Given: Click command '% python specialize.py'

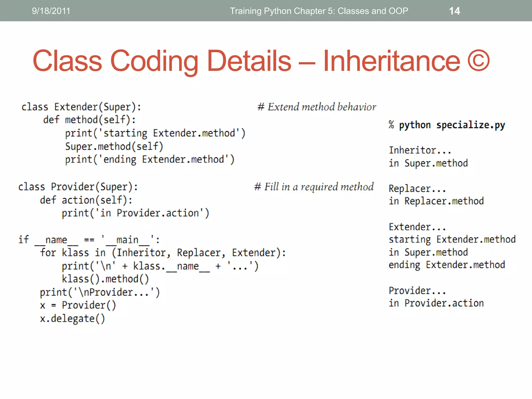Looking at the screenshot, I should pos(447,125).
